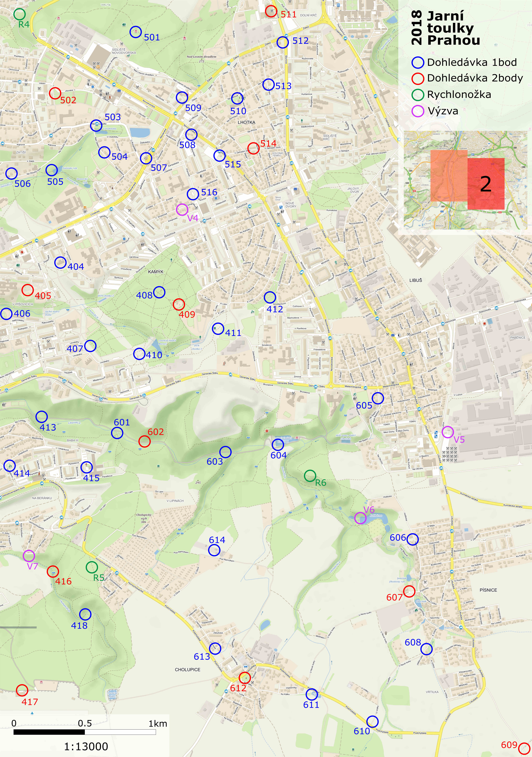Click the label 'PABĚNICE'

tap(518, 338)
